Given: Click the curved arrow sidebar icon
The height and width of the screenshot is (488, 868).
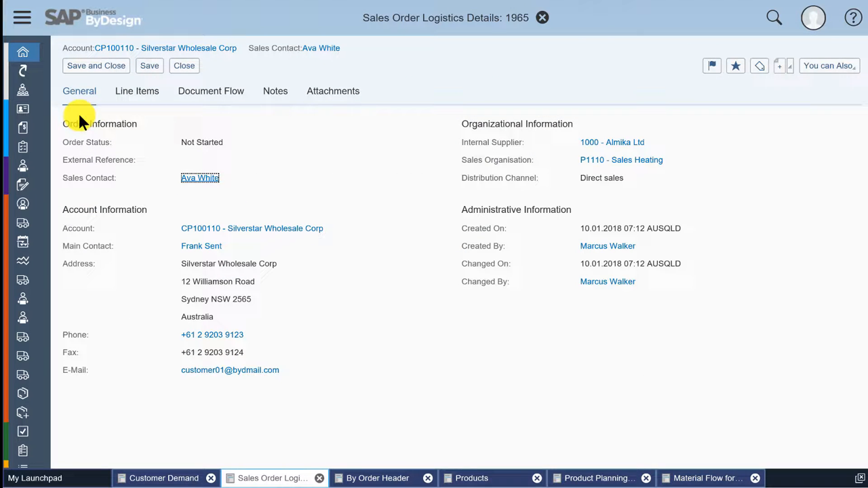Looking at the screenshot, I should pyautogui.click(x=23, y=71).
